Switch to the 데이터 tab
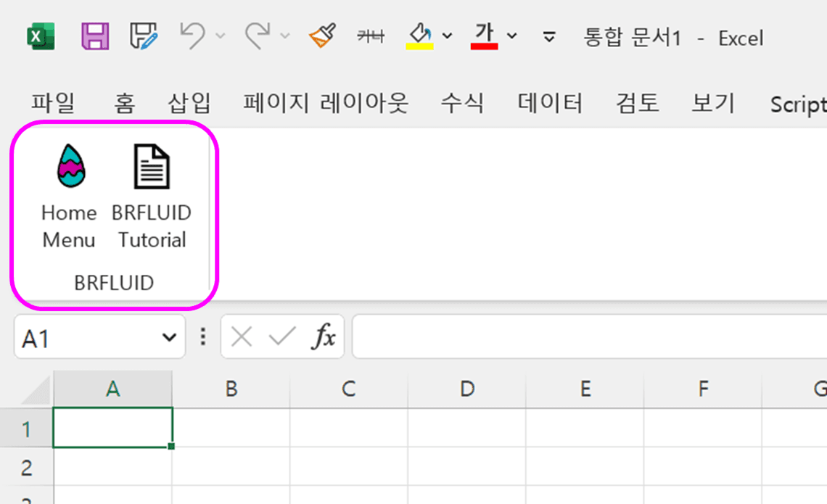827x504 pixels. point(550,103)
